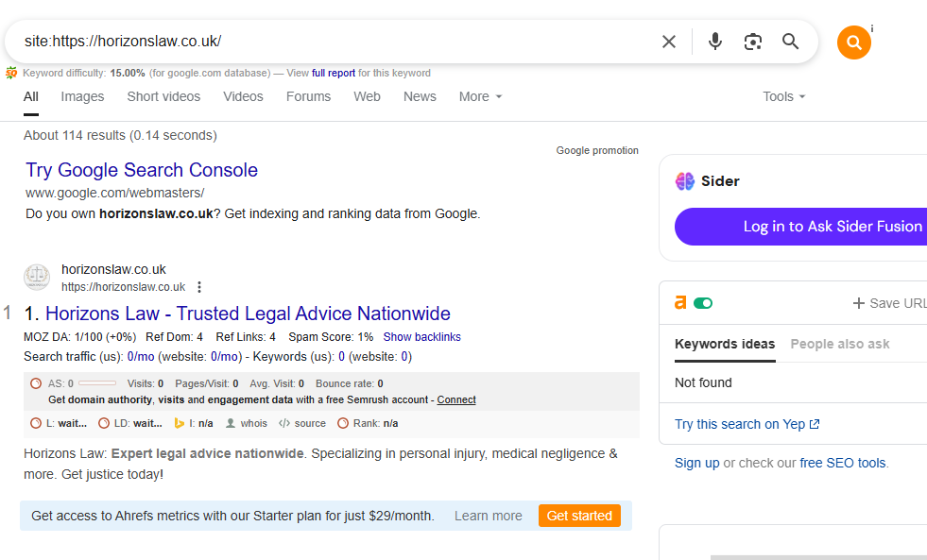Viewport: 927px width, 560px height.
Task: View page source via the code icon
Action: (284, 424)
